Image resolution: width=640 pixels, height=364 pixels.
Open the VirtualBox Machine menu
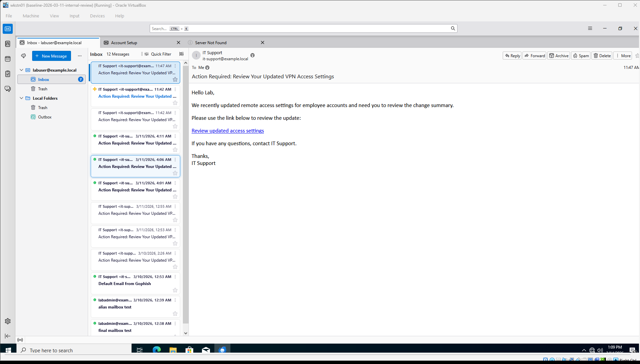31,16
